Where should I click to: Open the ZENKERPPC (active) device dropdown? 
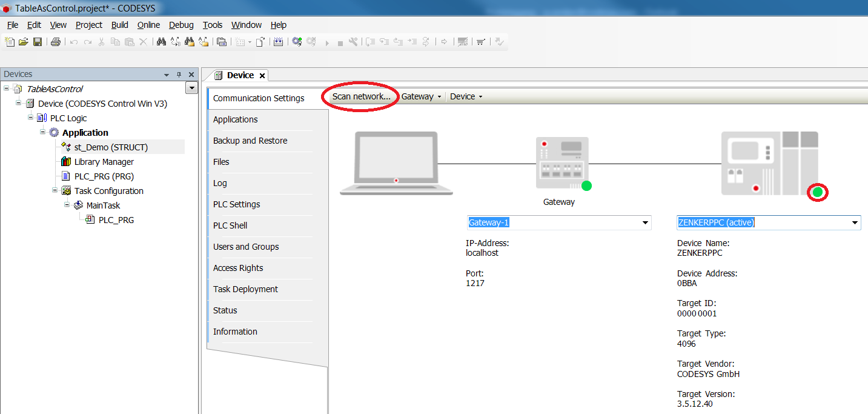tap(855, 223)
